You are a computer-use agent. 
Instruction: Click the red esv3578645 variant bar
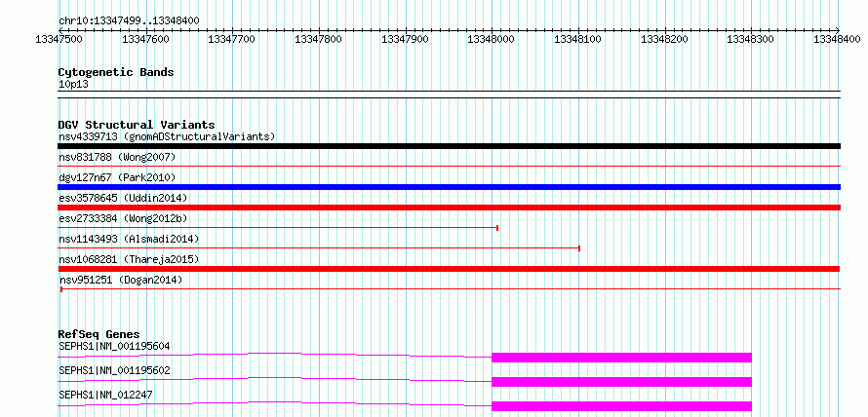click(x=449, y=208)
